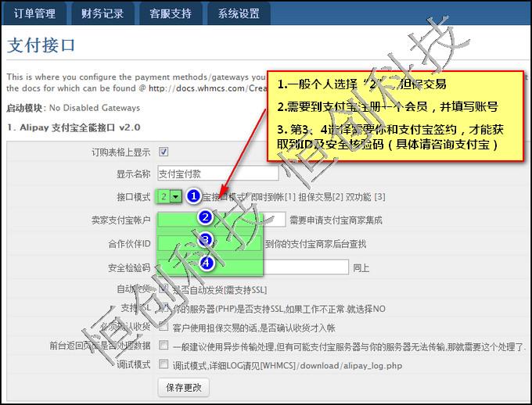This screenshot has height=405, width=532.
Task: Enable 调试模式 checkbox
Action: (164, 364)
